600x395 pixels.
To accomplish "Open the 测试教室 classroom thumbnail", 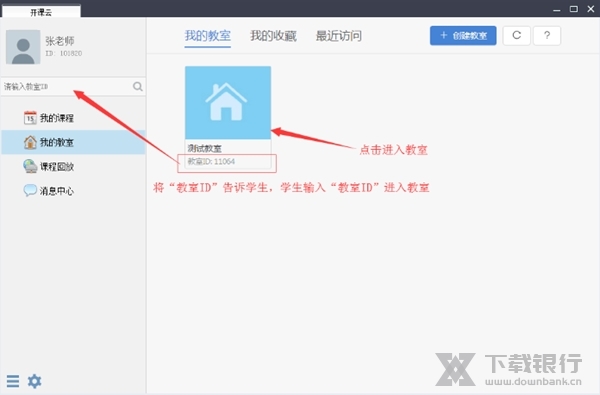I will click(x=228, y=103).
